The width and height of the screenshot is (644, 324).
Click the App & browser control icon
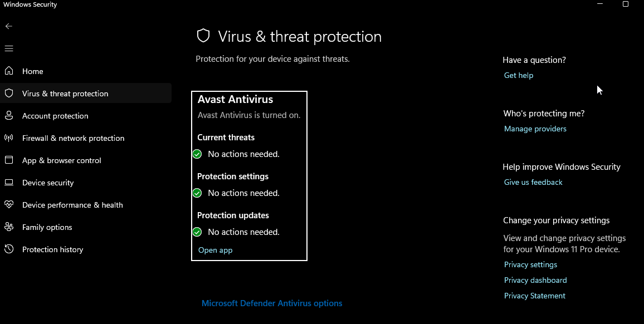(x=9, y=160)
